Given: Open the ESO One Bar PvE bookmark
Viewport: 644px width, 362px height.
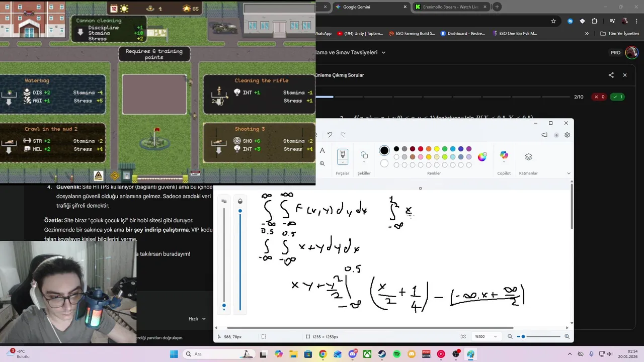Looking at the screenshot, I should tap(515, 34).
